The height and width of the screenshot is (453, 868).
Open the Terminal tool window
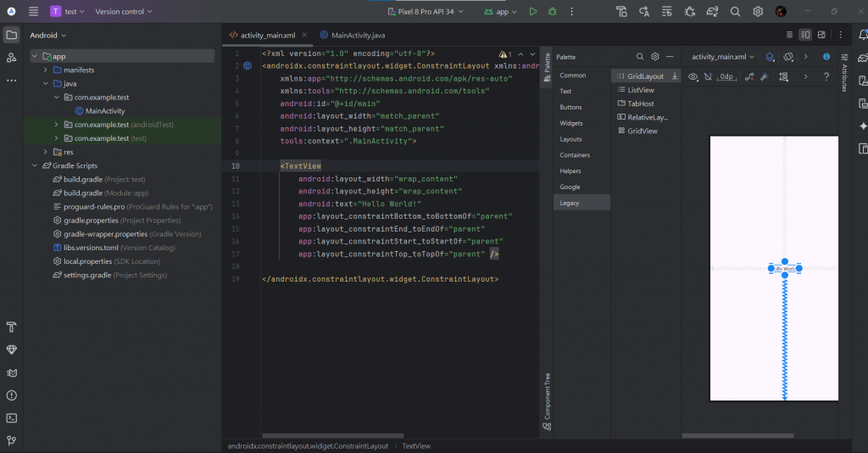click(x=12, y=417)
